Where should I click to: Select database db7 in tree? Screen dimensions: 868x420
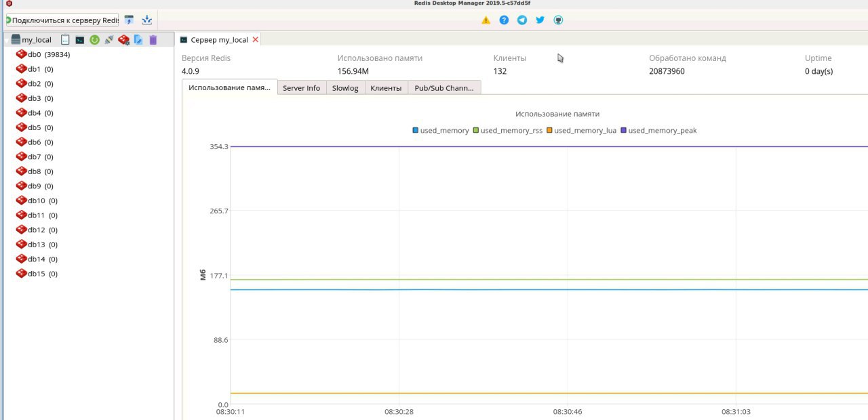pos(35,157)
